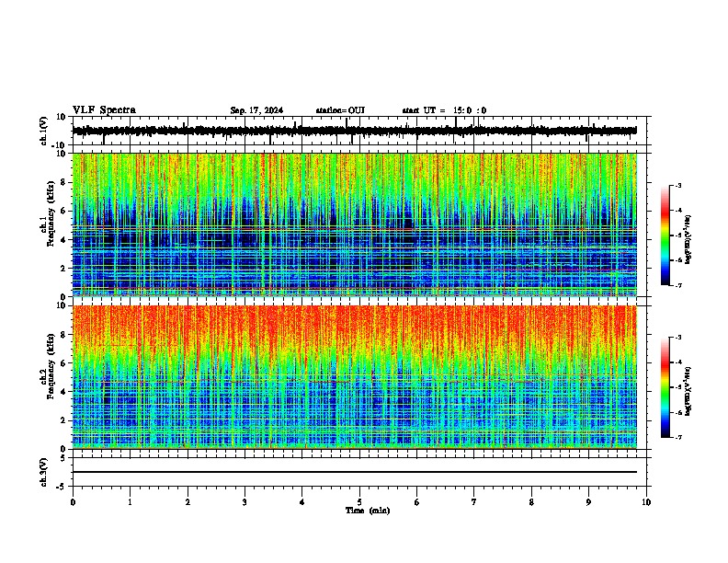Screen dimensions: 728x563
Task: Click the ch.2 "Frequency (kHz)" axis label
Action: pos(51,366)
